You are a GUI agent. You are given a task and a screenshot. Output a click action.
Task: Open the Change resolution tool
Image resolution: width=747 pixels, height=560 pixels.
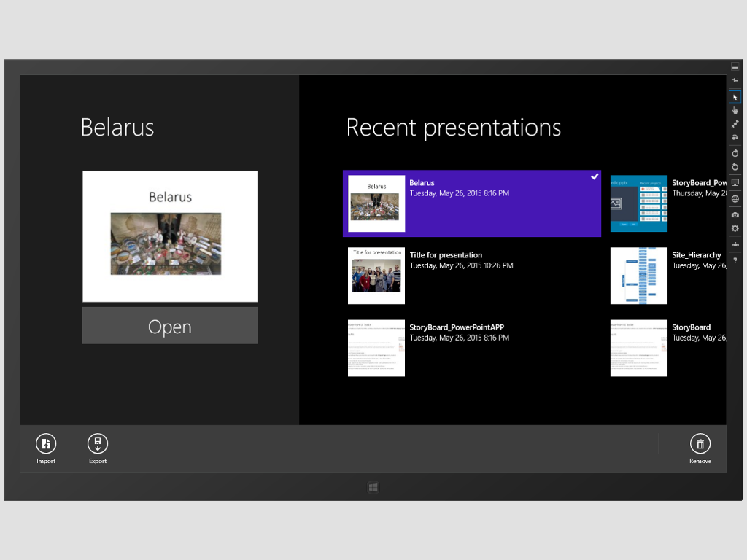click(x=735, y=182)
